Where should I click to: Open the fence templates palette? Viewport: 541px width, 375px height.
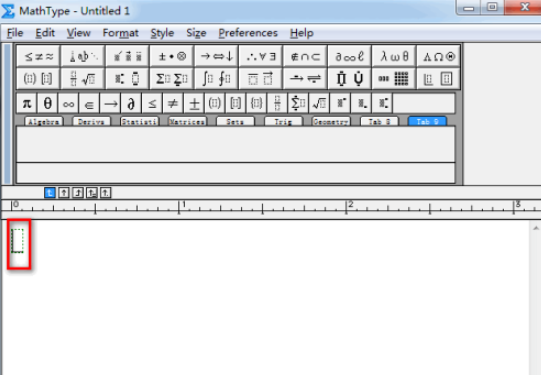(x=39, y=79)
